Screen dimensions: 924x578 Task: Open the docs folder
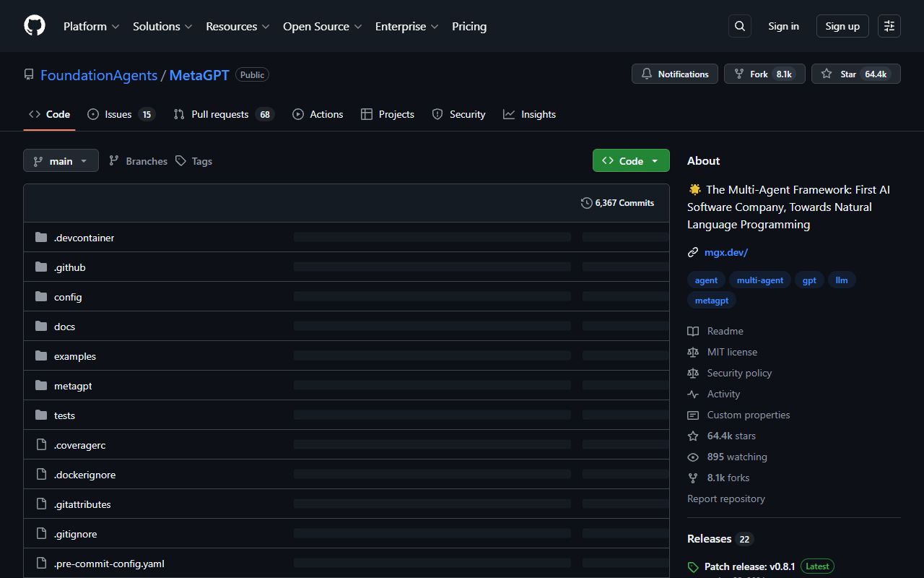tap(64, 326)
